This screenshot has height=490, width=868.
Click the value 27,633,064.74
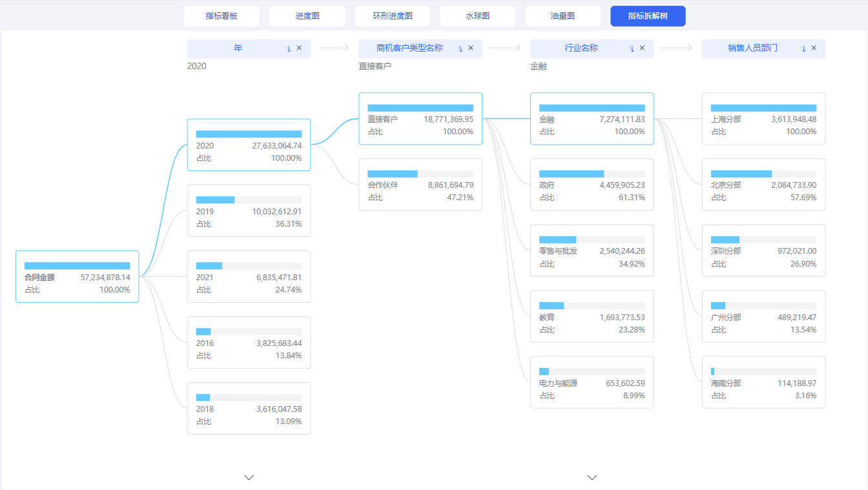coord(277,146)
